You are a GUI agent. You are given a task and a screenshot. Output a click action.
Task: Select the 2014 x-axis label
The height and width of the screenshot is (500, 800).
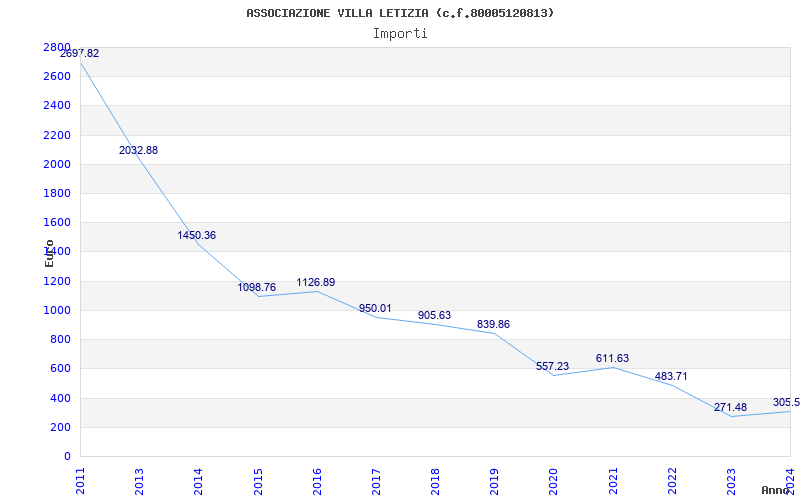[198, 481]
